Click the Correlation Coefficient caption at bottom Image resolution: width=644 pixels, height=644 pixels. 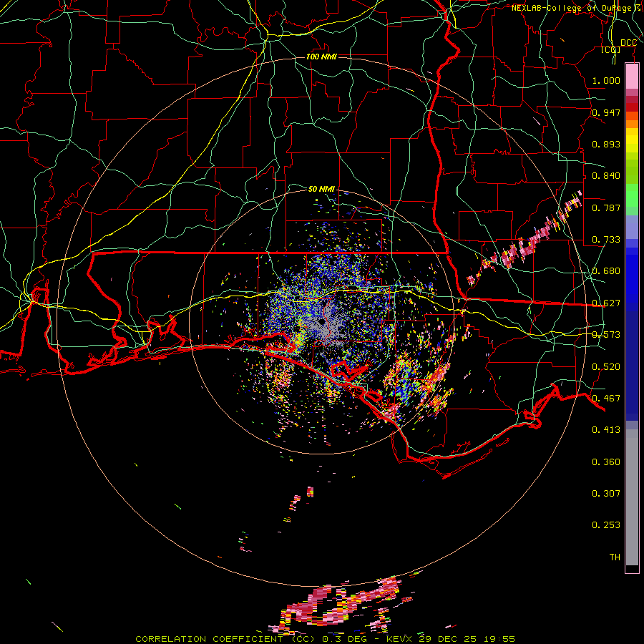tap(325, 639)
